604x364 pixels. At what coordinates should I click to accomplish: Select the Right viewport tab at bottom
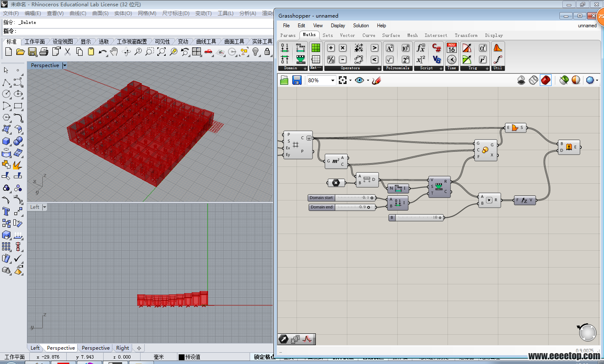click(x=122, y=348)
